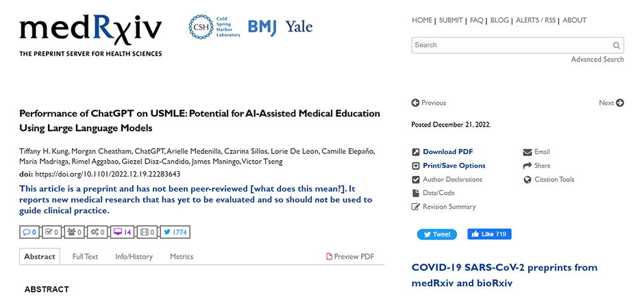
Task: Open the Info/History tab
Action: (134, 257)
